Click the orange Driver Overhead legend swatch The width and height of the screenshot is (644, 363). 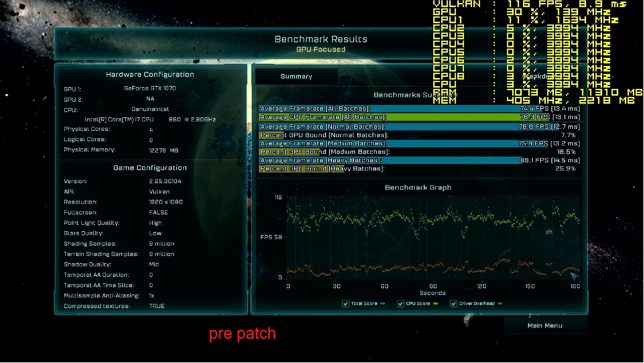coord(500,304)
